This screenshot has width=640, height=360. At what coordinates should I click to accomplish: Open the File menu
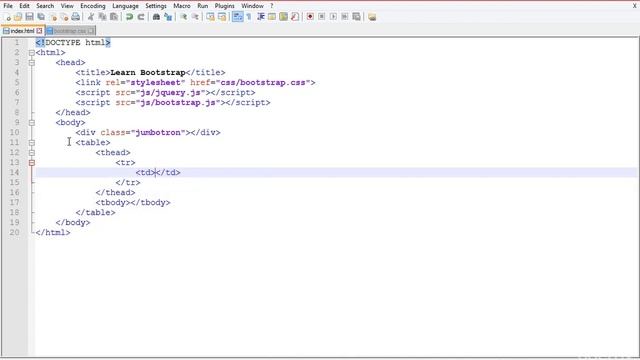(x=8, y=6)
